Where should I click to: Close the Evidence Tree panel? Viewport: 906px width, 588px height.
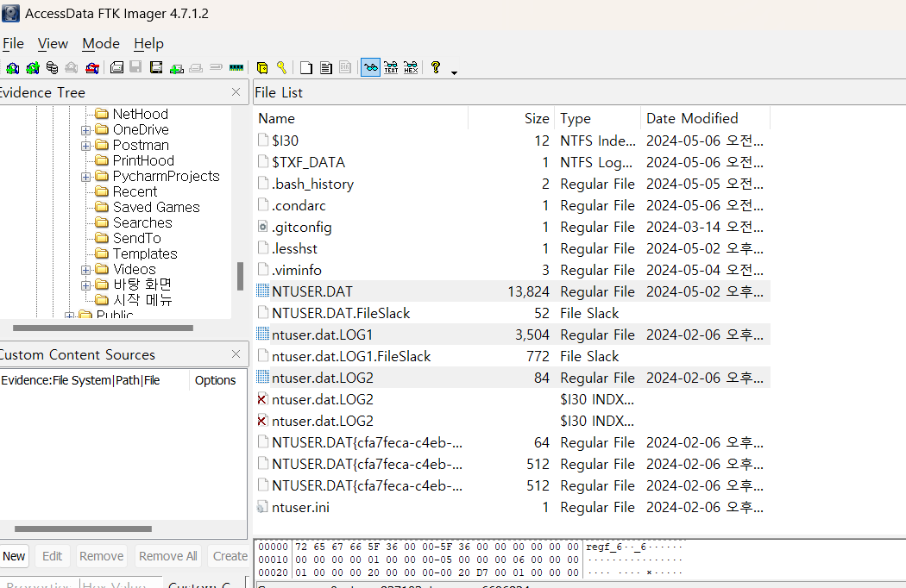[236, 92]
